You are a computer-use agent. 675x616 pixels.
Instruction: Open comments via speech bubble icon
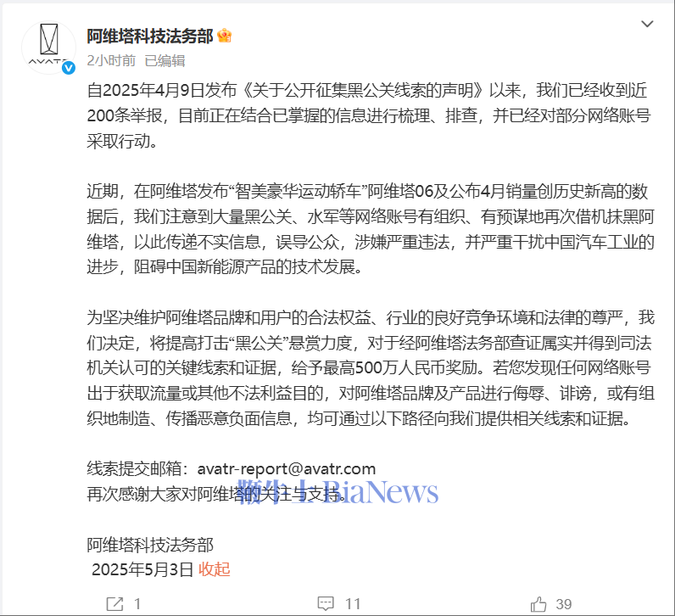(326, 604)
